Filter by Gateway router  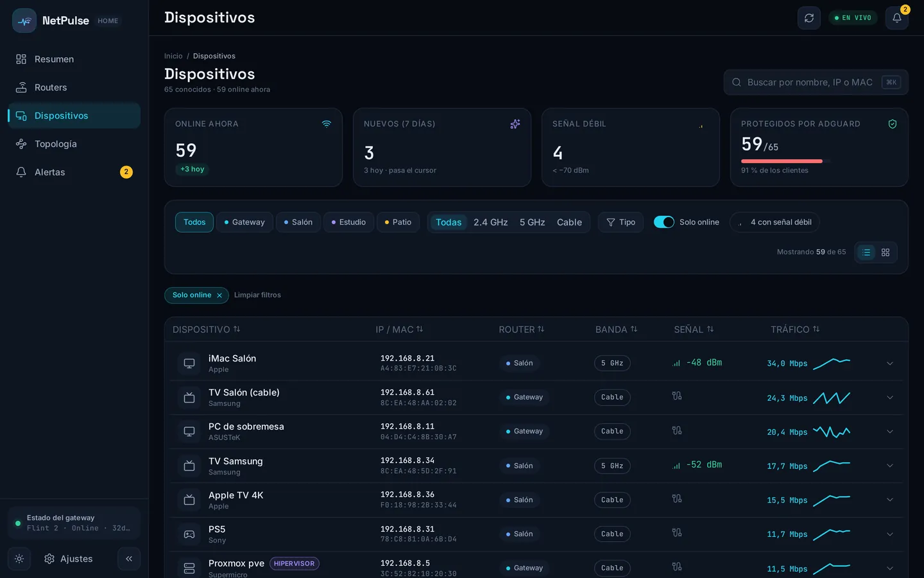pos(244,222)
